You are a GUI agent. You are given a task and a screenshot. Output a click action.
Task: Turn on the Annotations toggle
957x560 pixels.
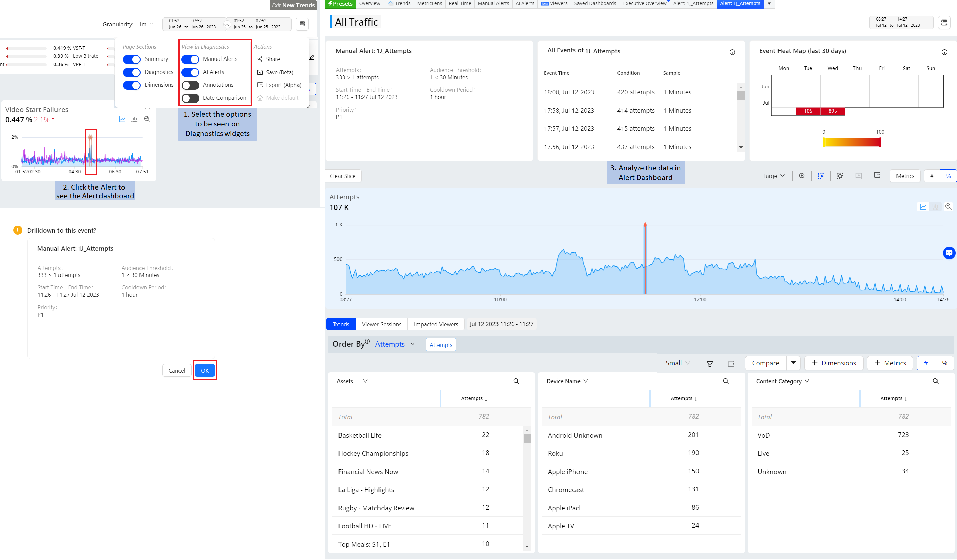tap(190, 85)
